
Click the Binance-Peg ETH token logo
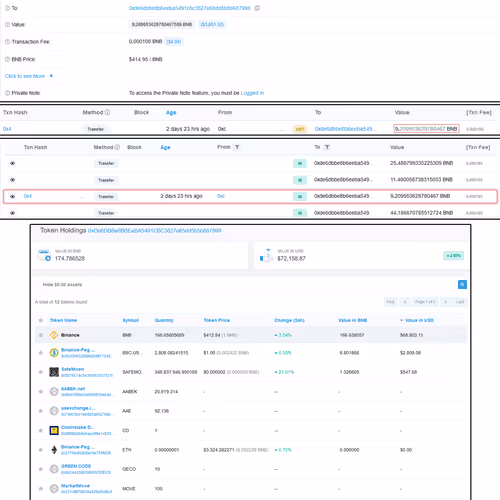pyautogui.click(x=54, y=450)
